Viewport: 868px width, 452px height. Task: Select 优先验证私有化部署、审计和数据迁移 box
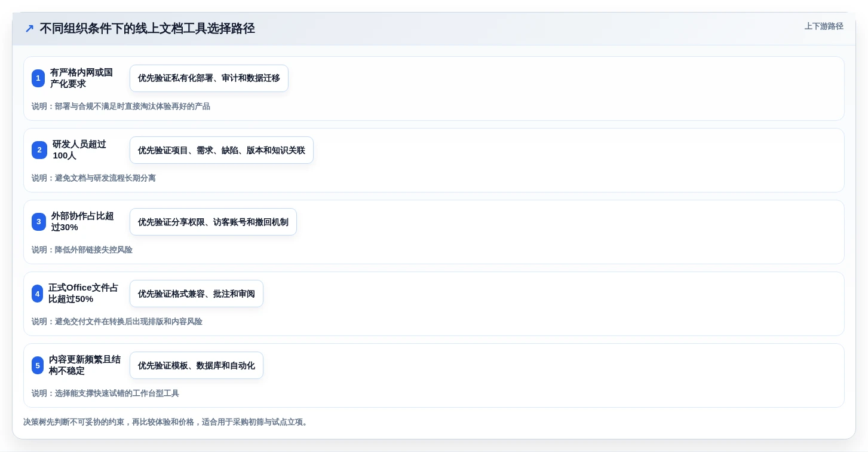pyautogui.click(x=209, y=78)
